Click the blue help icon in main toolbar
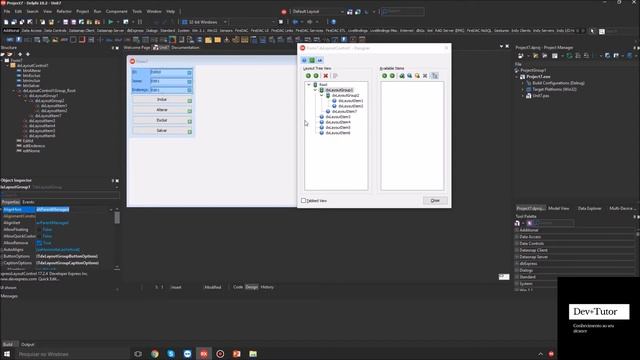Screen dimensions: 640x360 click(x=333, y=22)
